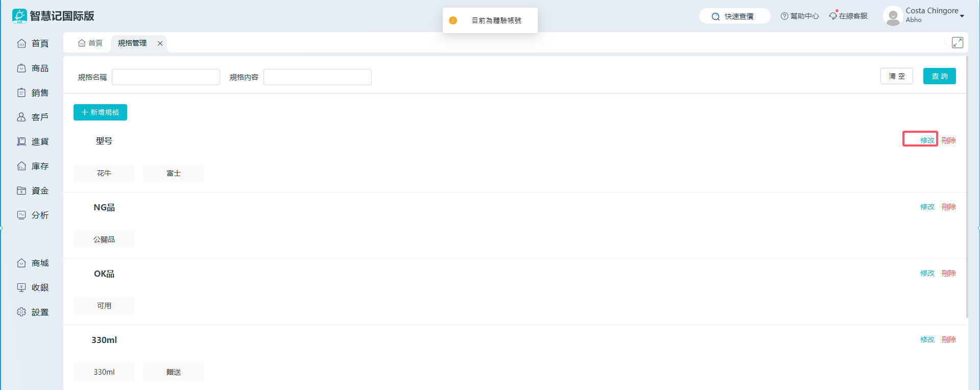980x390 pixels.
Task: Open the 客戶 customers sidebar icon
Action: (21, 117)
